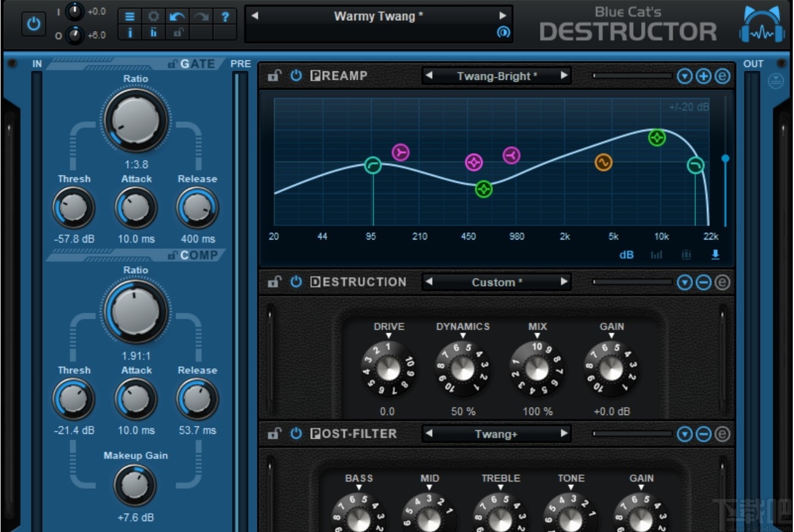This screenshot has width=794, height=532.
Task: Open the global settings gear icon
Action: (x=154, y=16)
